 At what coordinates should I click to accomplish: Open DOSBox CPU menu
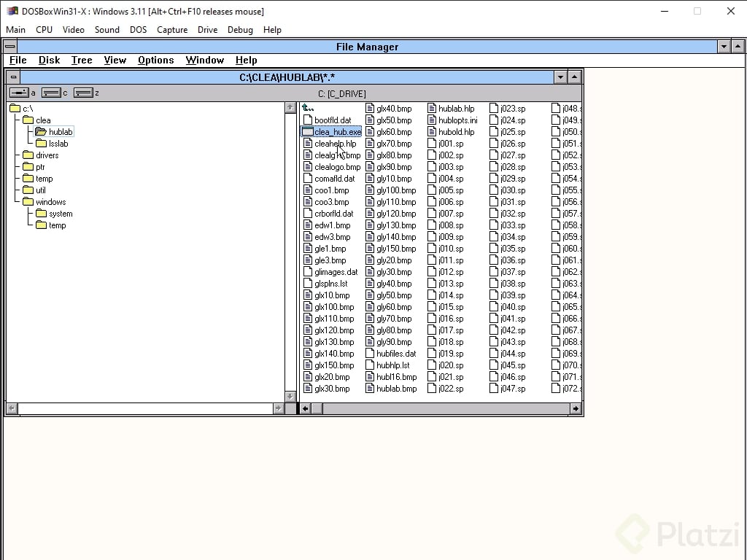pyautogui.click(x=44, y=29)
